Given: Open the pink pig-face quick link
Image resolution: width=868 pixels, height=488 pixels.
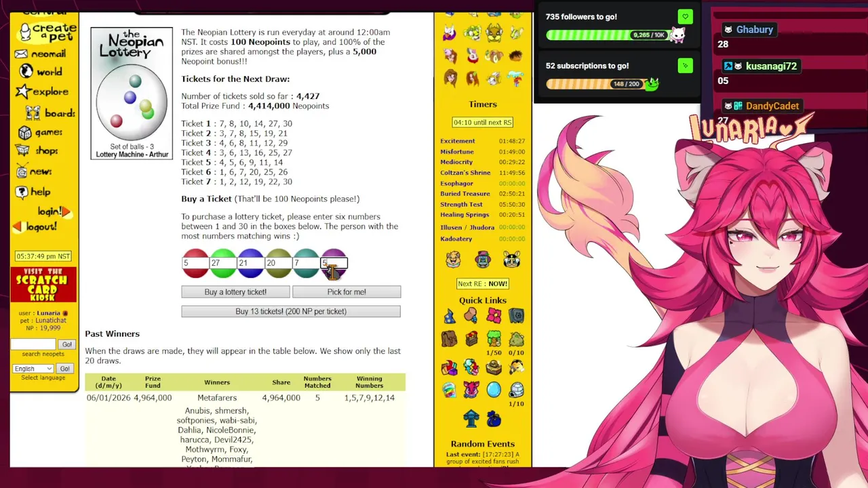Looking at the screenshot, I should pos(471,390).
